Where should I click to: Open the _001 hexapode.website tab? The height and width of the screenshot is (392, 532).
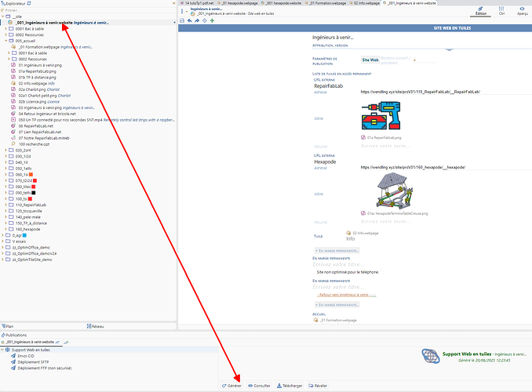click(281, 3)
